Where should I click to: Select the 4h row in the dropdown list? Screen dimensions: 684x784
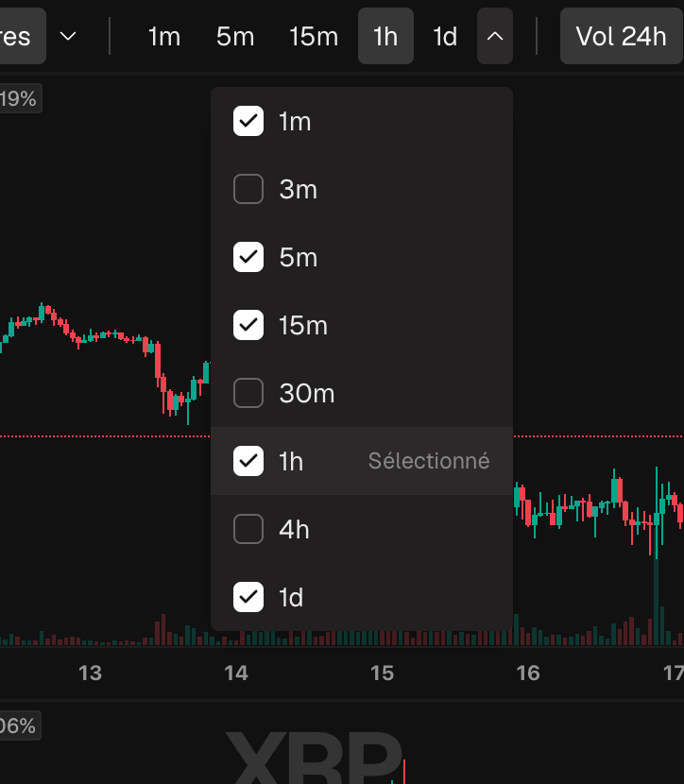(362, 529)
